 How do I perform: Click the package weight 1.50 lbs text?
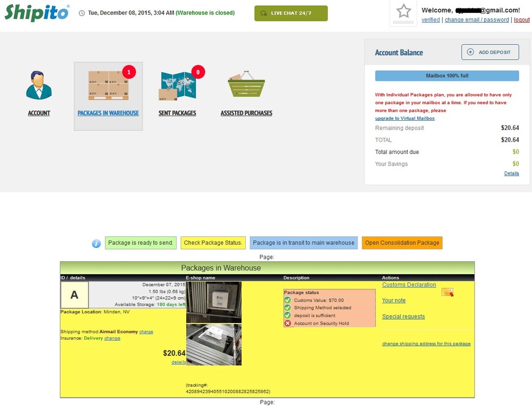coord(167,292)
